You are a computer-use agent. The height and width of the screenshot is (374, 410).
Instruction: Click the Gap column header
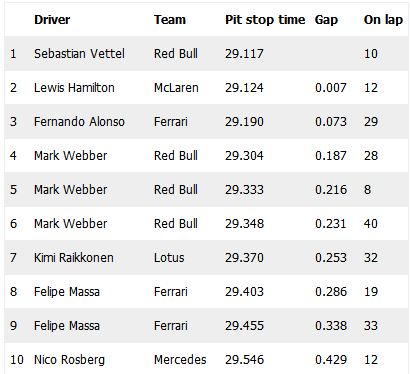tap(326, 20)
